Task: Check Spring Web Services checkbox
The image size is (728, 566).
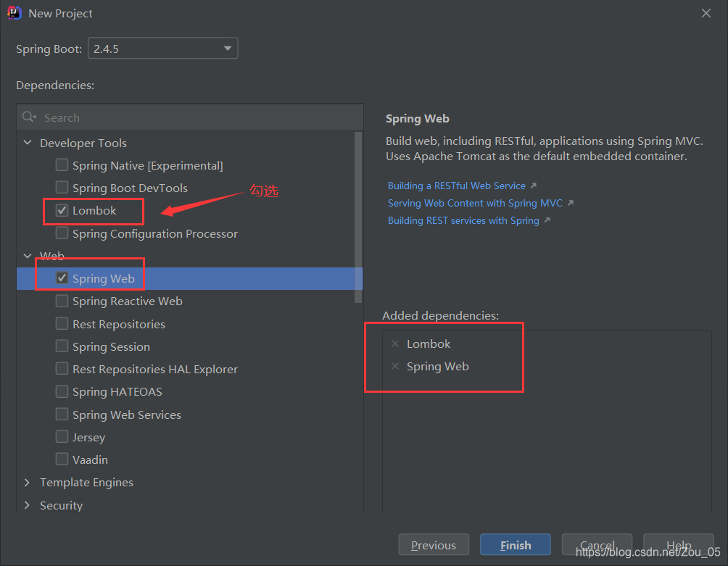Action: coord(62,414)
